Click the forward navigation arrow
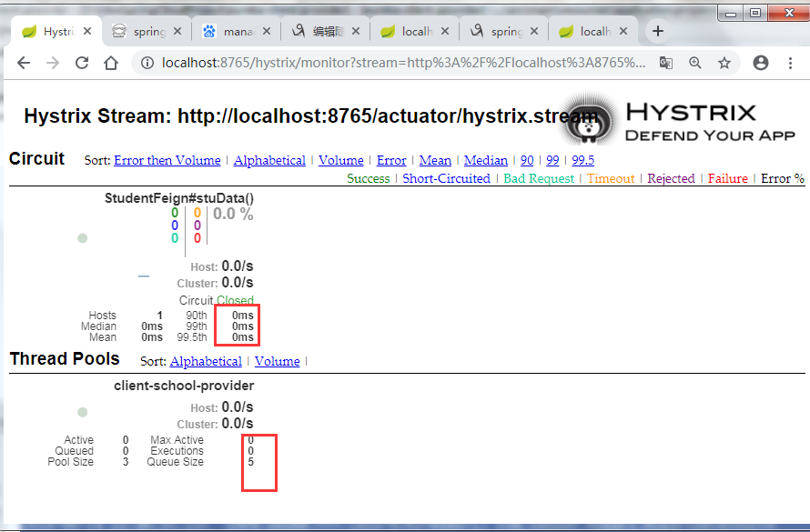Image resolution: width=810 pixels, height=532 pixels. point(53,63)
